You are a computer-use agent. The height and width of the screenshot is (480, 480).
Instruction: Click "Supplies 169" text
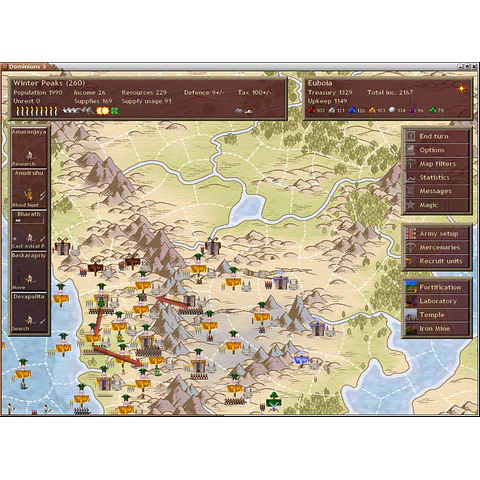point(93,101)
